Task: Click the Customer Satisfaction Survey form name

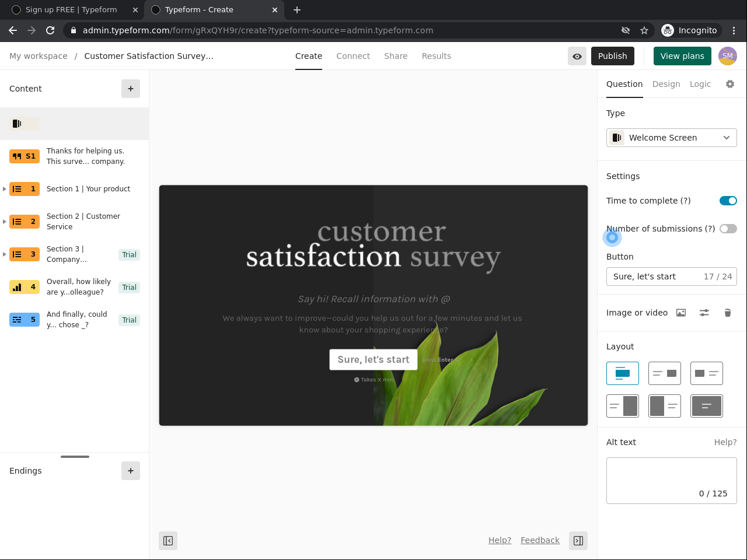Action: (149, 56)
